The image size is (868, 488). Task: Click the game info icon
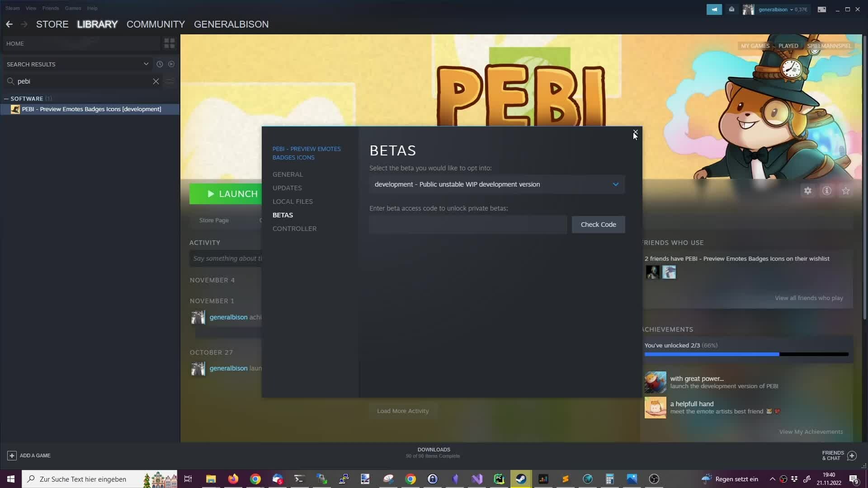point(827,191)
